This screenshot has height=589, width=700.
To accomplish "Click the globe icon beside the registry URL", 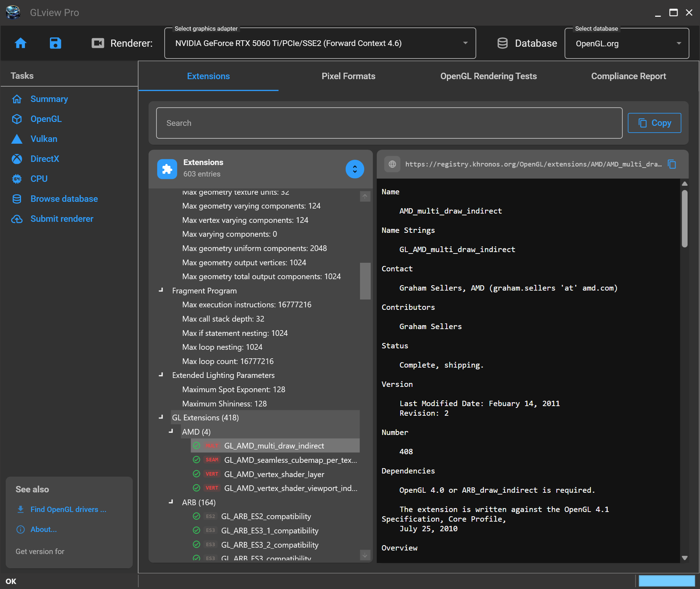I will click(392, 164).
